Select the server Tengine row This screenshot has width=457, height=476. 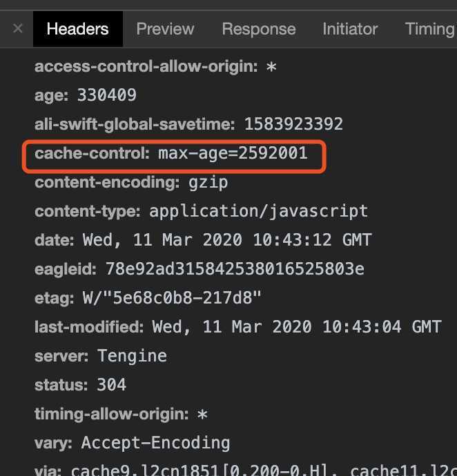[101, 355]
